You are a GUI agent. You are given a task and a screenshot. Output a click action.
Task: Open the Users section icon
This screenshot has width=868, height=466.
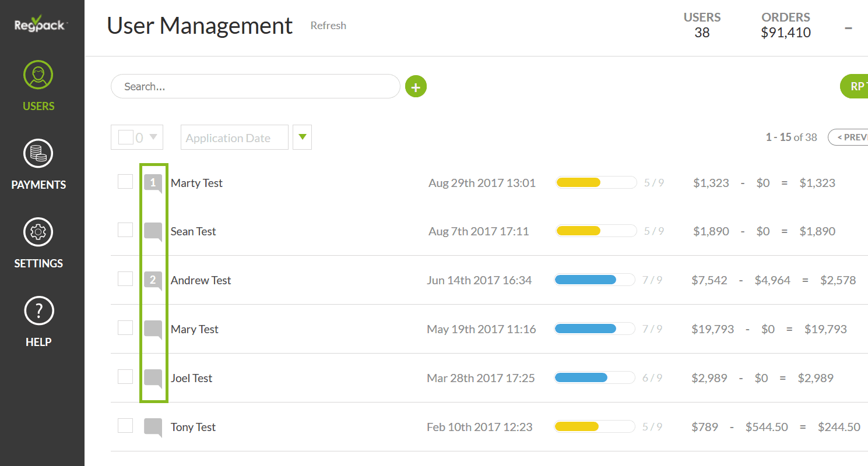click(38, 75)
